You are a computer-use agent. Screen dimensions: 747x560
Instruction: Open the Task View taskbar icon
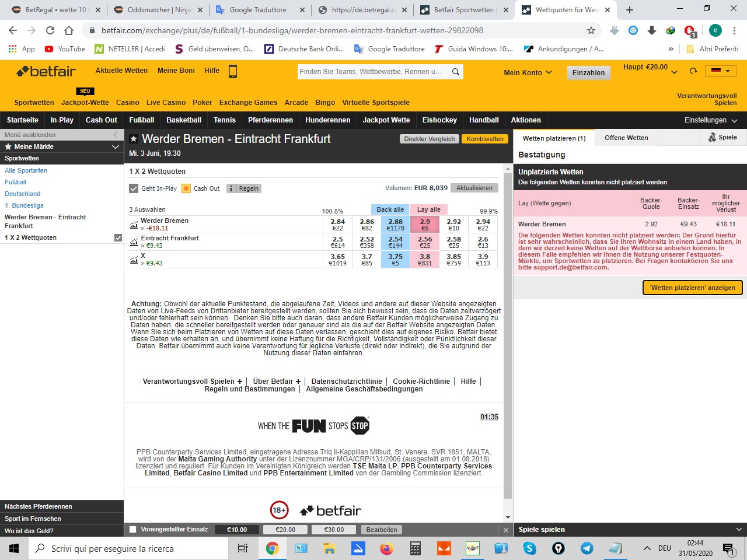(x=243, y=548)
